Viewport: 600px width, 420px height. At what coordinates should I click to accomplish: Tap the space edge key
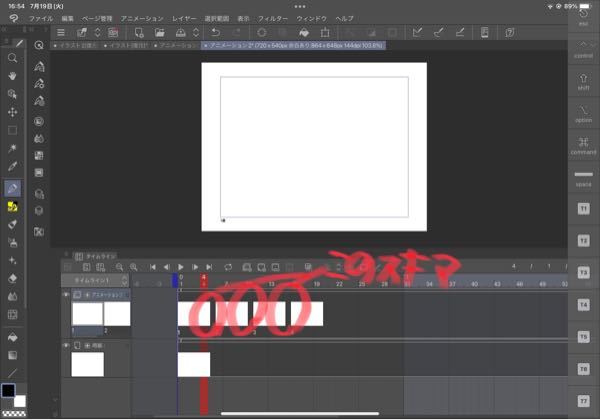pos(583,178)
